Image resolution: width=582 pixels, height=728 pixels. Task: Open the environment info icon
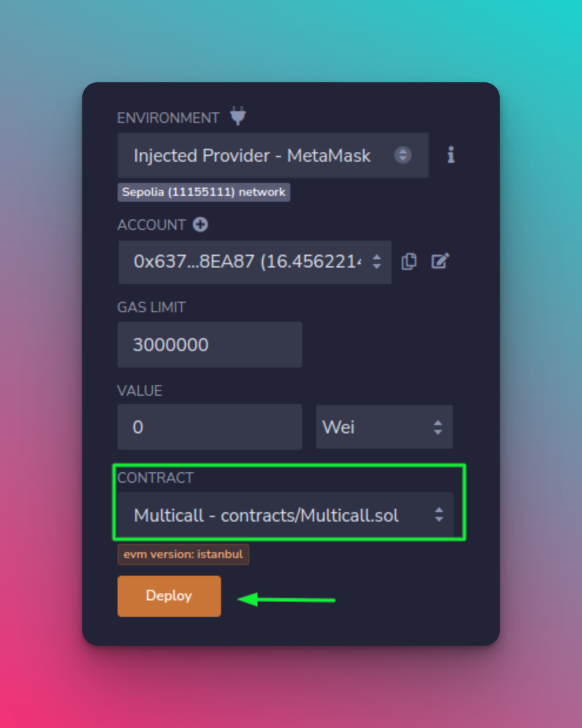[451, 155]
